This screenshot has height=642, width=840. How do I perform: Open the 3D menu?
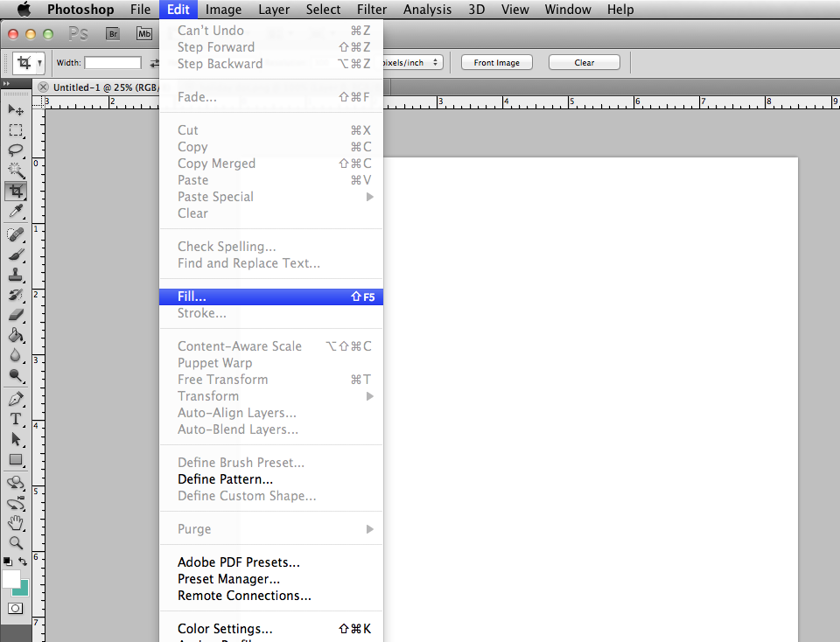(476, 10)
